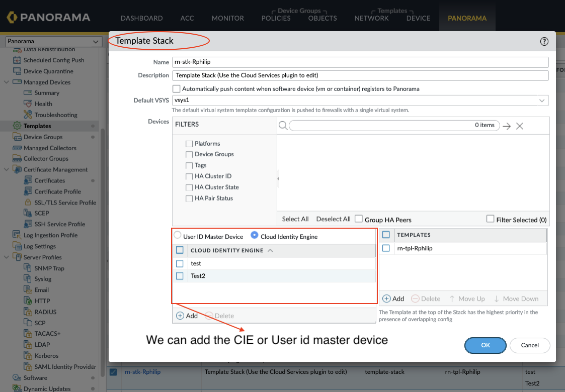Screen dimensions: 565x392
Task: Enable automatically push content checkbox
Action: click(176, 88)
